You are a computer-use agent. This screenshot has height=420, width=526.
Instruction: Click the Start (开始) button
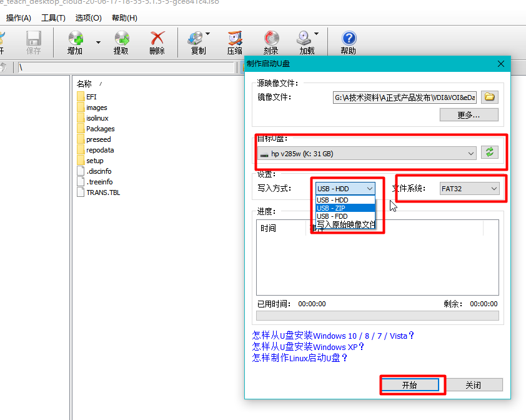pyautogui.click(x=409, y=385)
